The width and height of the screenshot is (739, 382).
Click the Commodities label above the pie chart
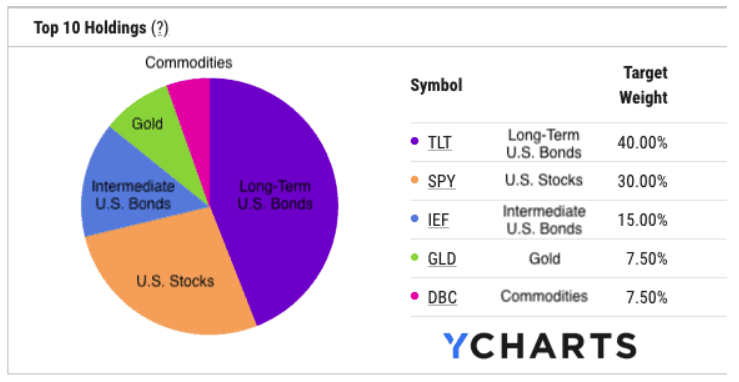coord(189,62)
